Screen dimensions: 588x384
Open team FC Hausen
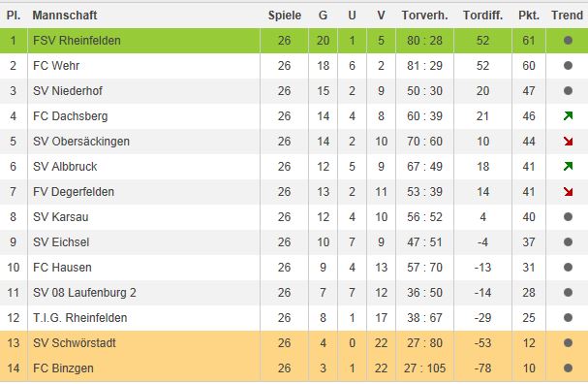coord(62,268)
